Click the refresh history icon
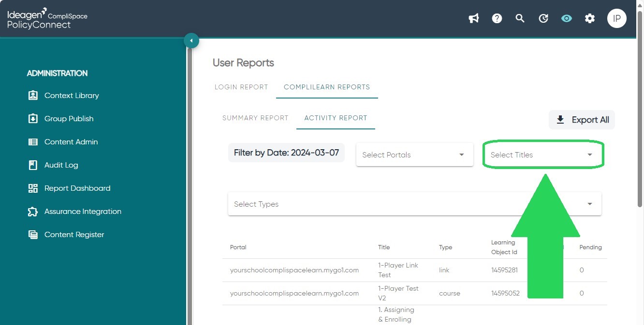This screenshot has height=325, width=644. [x=543, y=18]
